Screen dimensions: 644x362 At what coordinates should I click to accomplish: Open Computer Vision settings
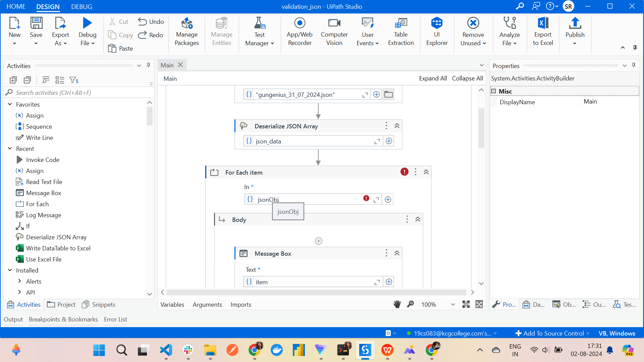pyautogui.click(x=334, y=32)
